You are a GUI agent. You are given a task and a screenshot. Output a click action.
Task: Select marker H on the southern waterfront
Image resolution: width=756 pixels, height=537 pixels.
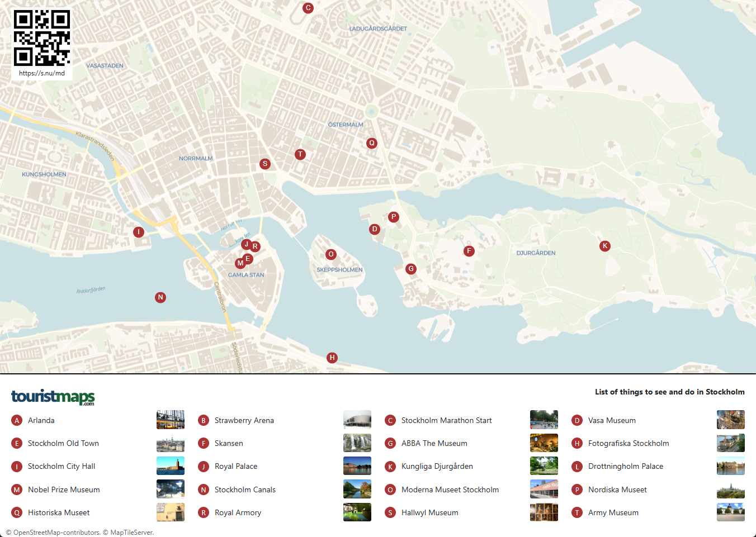332,358
